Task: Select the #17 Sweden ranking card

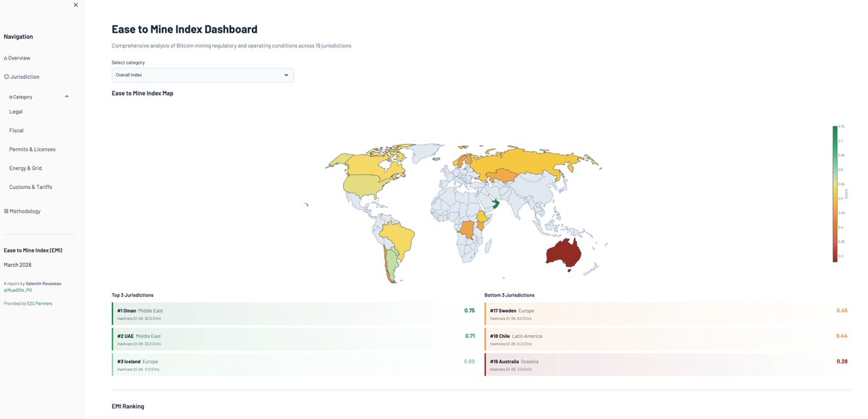Action: click(668, 314)
